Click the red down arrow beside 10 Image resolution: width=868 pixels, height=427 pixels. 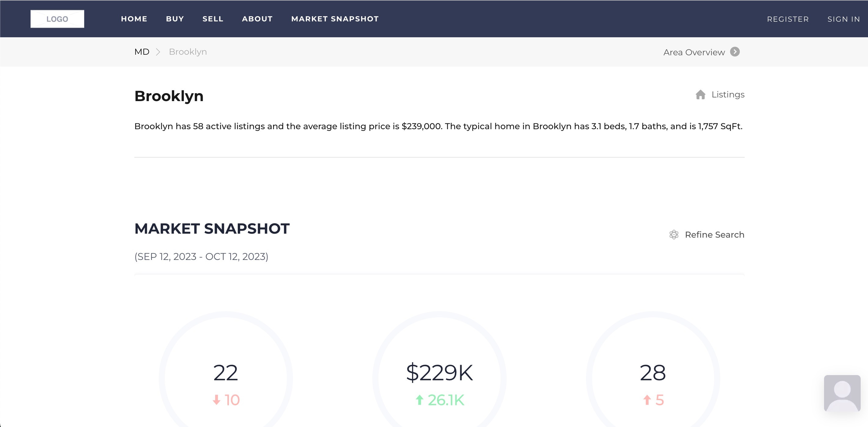click(x=217, y=400)
